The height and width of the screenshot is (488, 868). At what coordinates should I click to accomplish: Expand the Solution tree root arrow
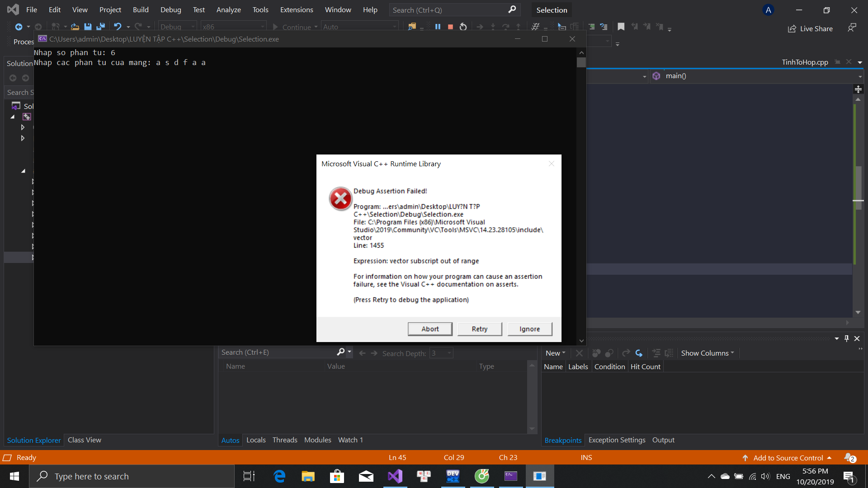click(13, 117)
